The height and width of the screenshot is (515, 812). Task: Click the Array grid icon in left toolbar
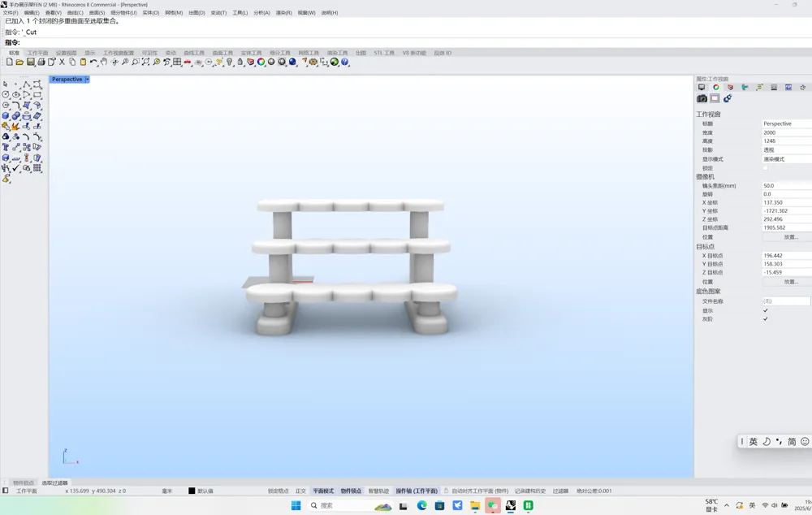point(37,168)
